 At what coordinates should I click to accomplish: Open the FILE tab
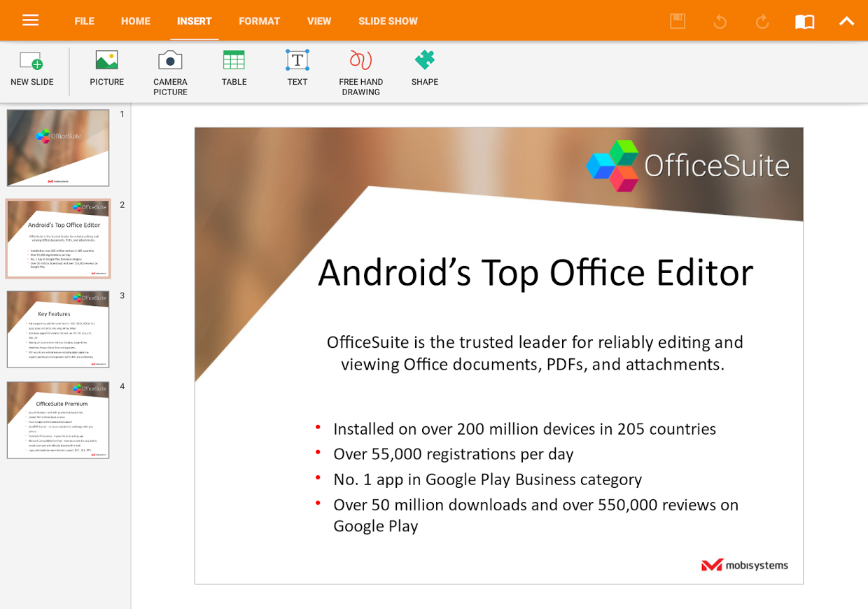tap(84, 21)
